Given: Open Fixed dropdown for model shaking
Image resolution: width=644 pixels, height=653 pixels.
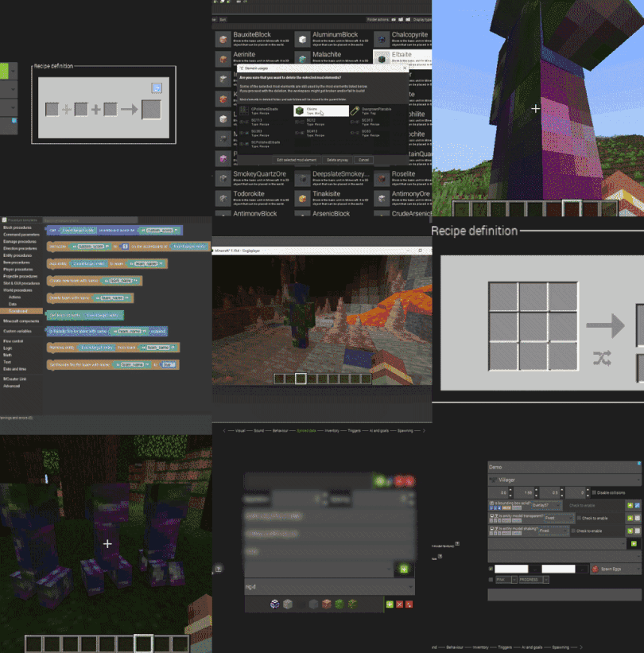Looking at the screenshot, I should point(553,531).
